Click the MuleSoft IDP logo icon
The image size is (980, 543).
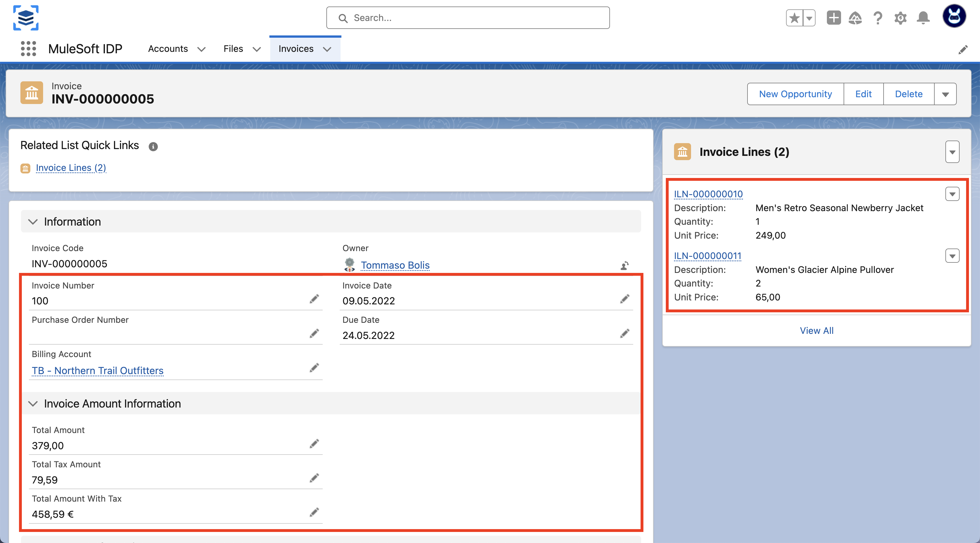click(26, 18)
